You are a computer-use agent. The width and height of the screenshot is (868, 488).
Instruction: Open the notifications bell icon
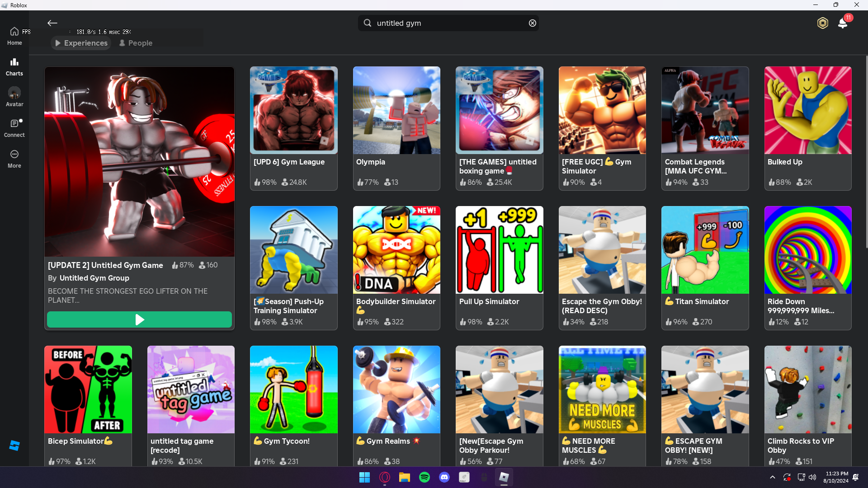click(x=843, y=23)
